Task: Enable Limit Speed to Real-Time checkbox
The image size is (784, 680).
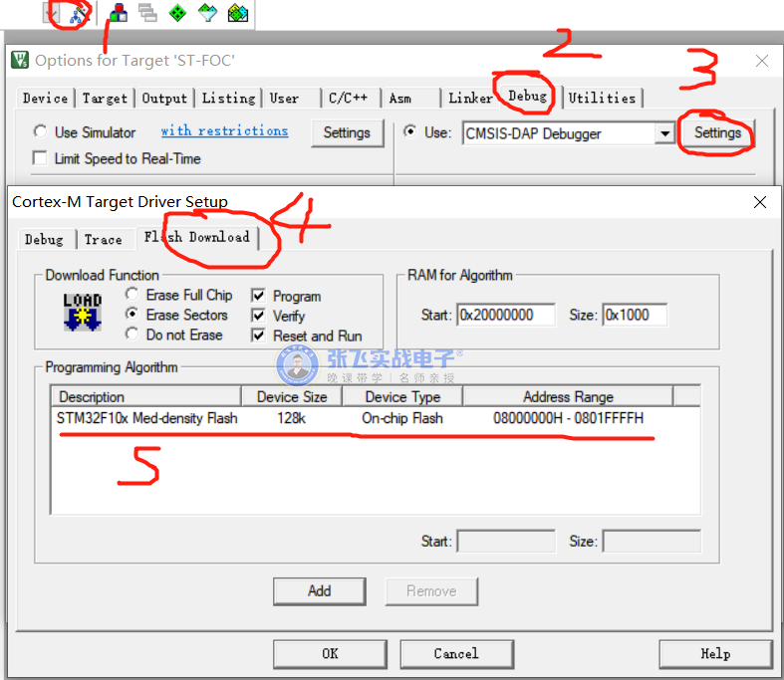Action: point(40,158)
